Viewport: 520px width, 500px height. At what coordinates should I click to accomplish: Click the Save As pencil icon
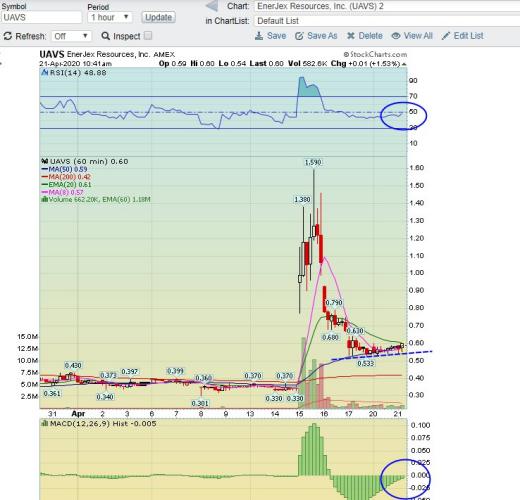pyautogui.click(x=299, y=36)
